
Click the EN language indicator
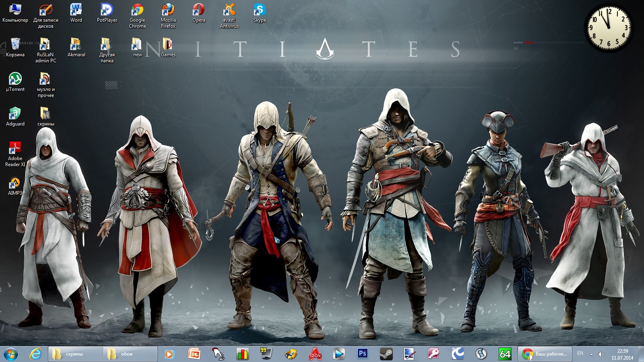pyautogui.click(x=580, y=353)
